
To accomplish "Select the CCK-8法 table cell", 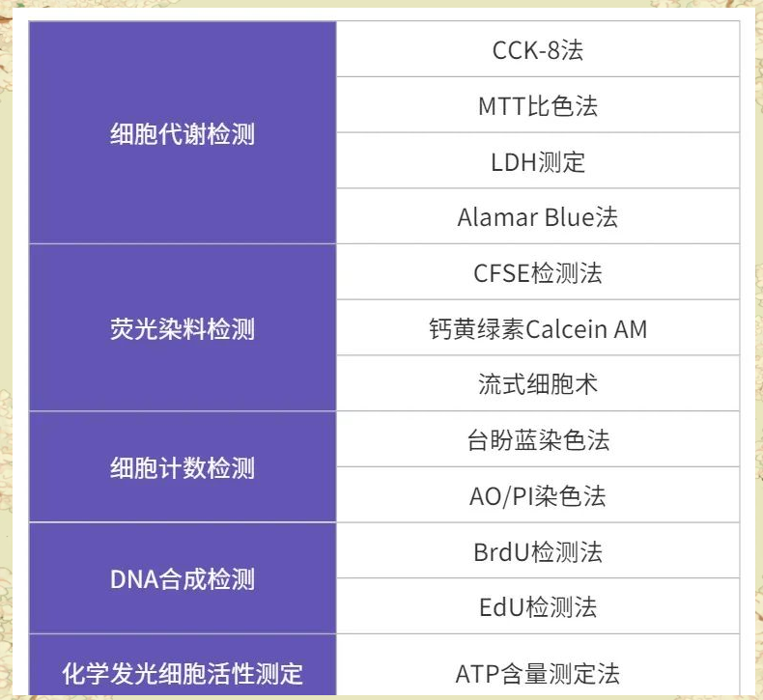I will (538, 50).
